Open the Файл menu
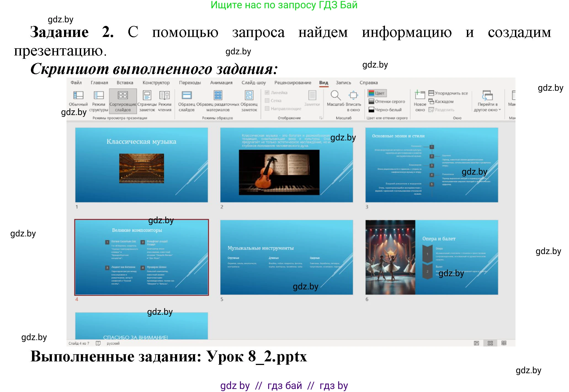Screen dimensions: 569x392 click(x=76, y=82)
